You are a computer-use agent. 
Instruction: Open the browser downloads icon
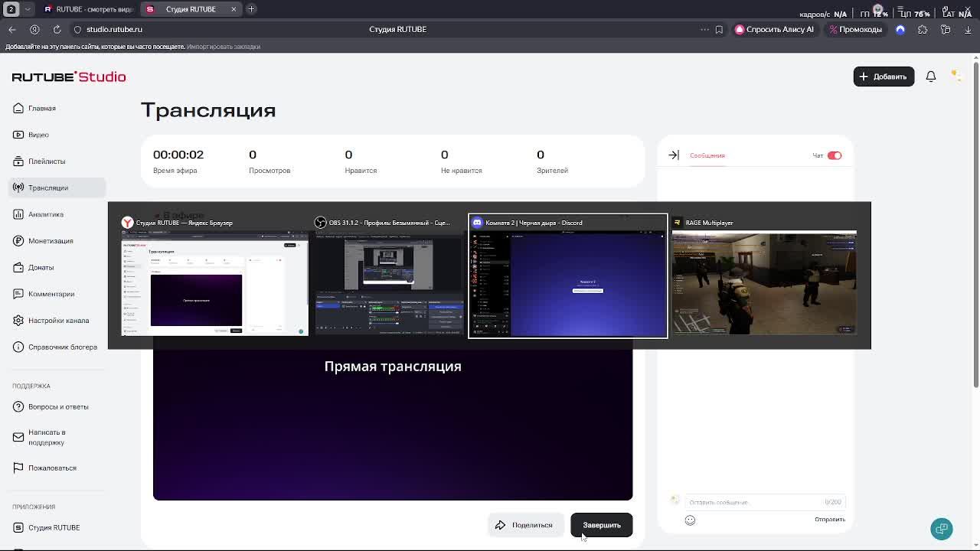[968, 29]
